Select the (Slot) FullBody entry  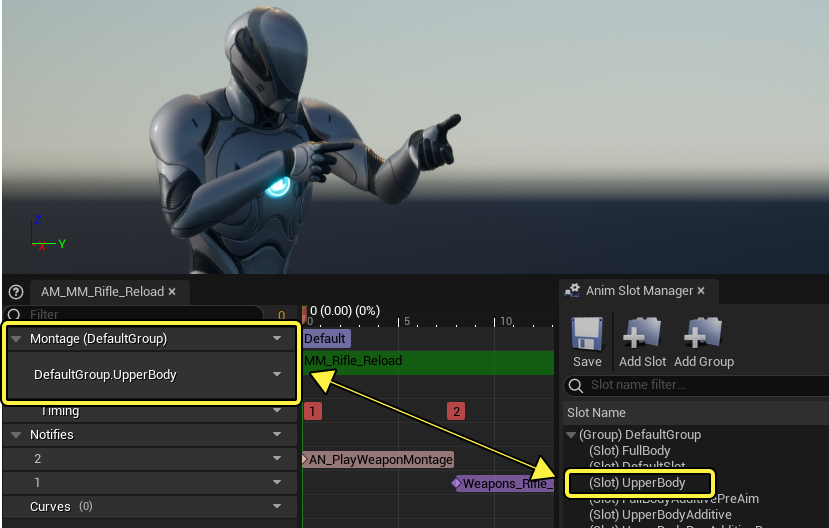pyautogui.click(x=630, y=451)
